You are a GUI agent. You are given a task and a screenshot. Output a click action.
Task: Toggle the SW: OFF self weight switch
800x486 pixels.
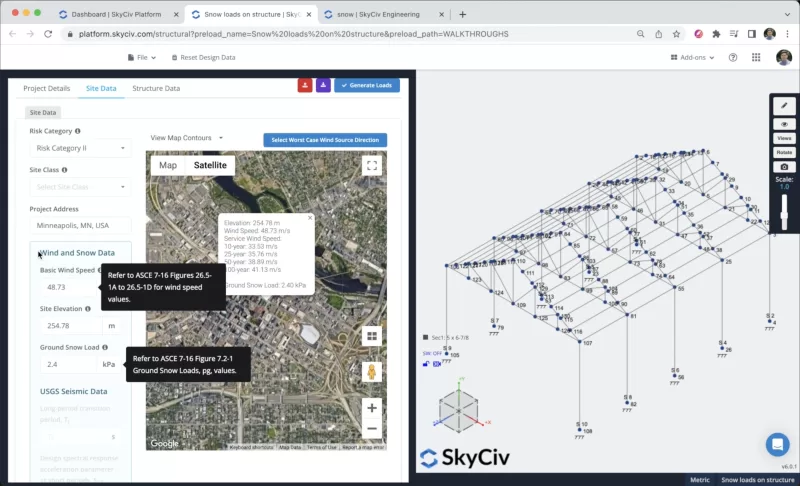[x=432, y=353]
